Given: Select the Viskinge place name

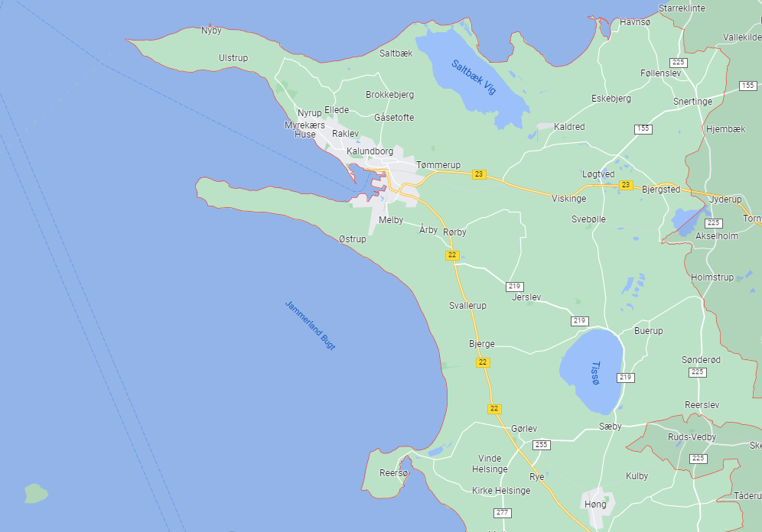Looking at the screenshot, I should [x=568, y=199].
